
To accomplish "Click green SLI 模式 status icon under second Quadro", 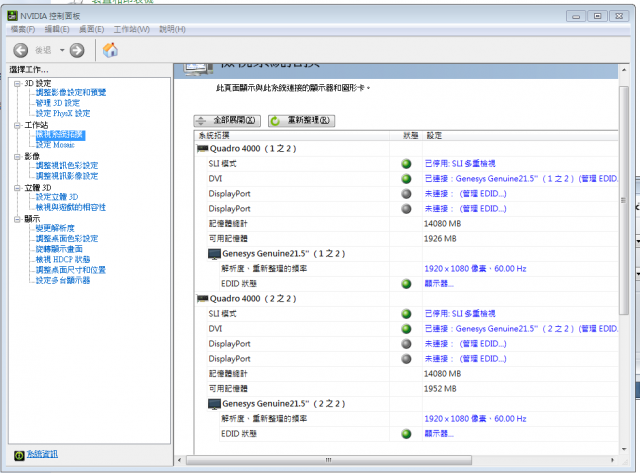I will pyautogui.click(x=406, y=314).
